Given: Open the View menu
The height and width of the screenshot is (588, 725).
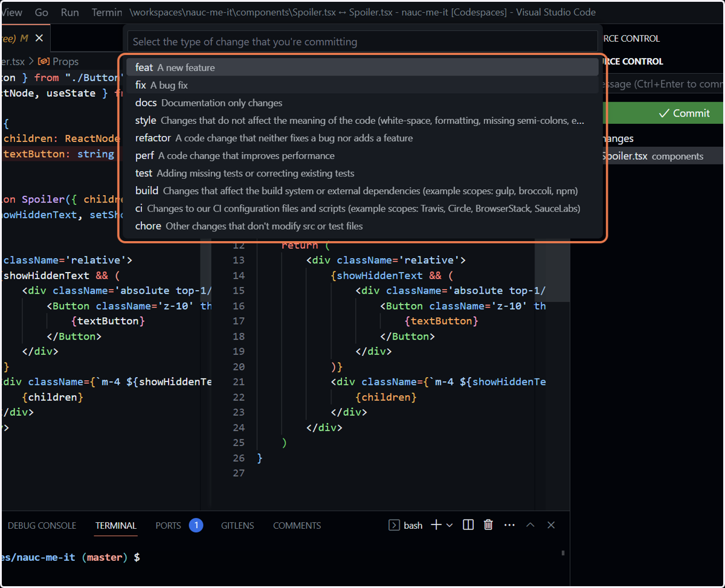Looking at the screenshot, I should [11, 12].
